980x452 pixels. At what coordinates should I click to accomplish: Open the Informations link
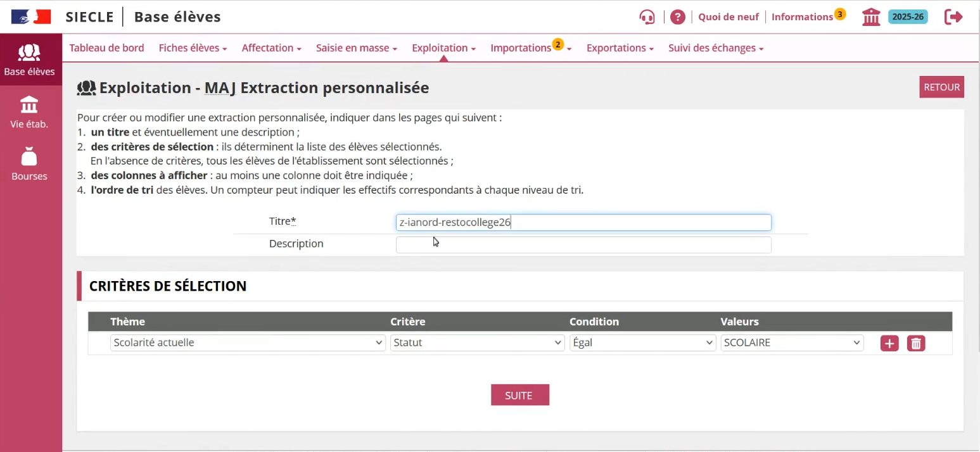[x=802, y=17]
